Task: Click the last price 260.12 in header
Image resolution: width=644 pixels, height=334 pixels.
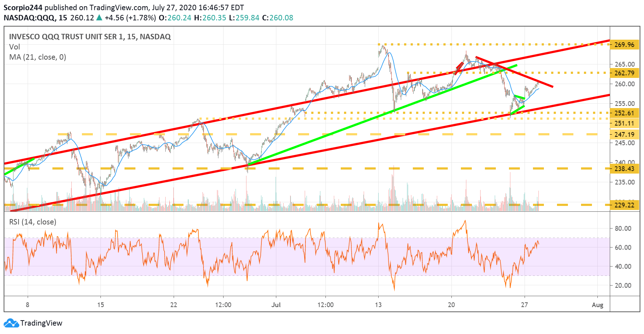Action: [82, 18]
